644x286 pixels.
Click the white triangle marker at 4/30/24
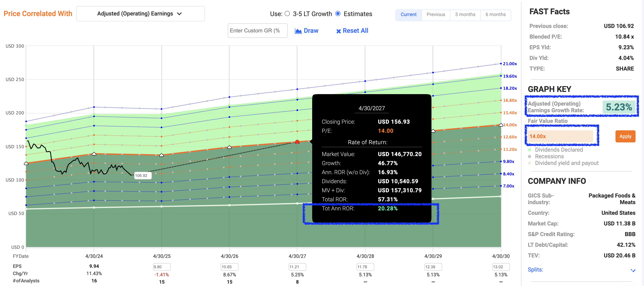(94, 154)
